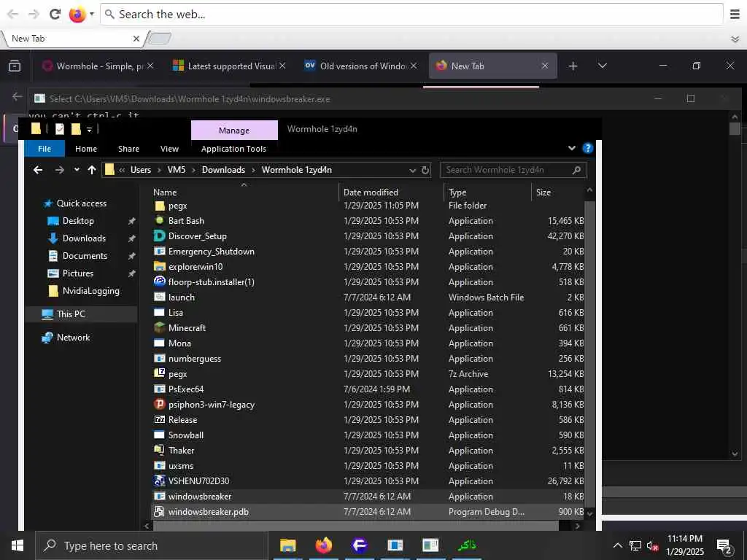
Task: Select the pegx 7z Archive icon
Action: point(160,373)
